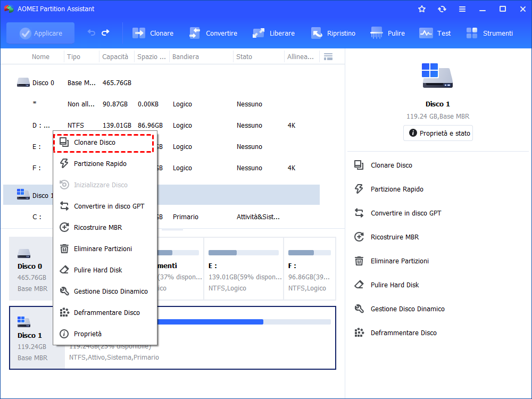Image resolution: width=532 pixels, height=399 pixels.
Task: Select the unallocated 90.87GB partition row
Action: pyautogui.click(x=162, y=104)
